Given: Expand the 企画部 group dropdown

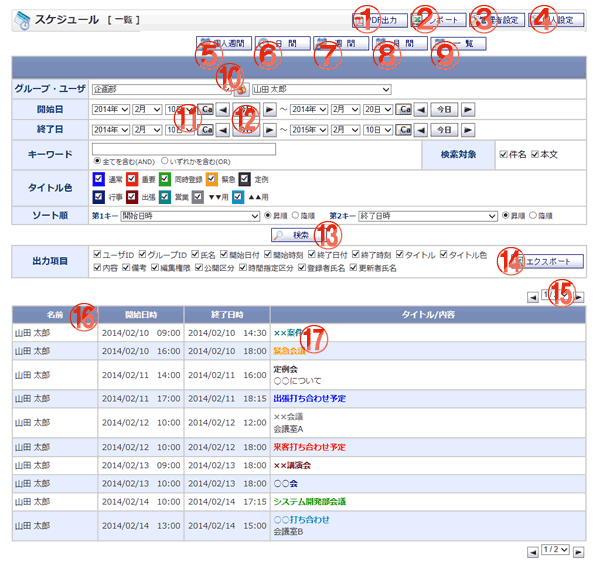Looking at the screenshot, I should pyautogui.click(x=160, y=89).
